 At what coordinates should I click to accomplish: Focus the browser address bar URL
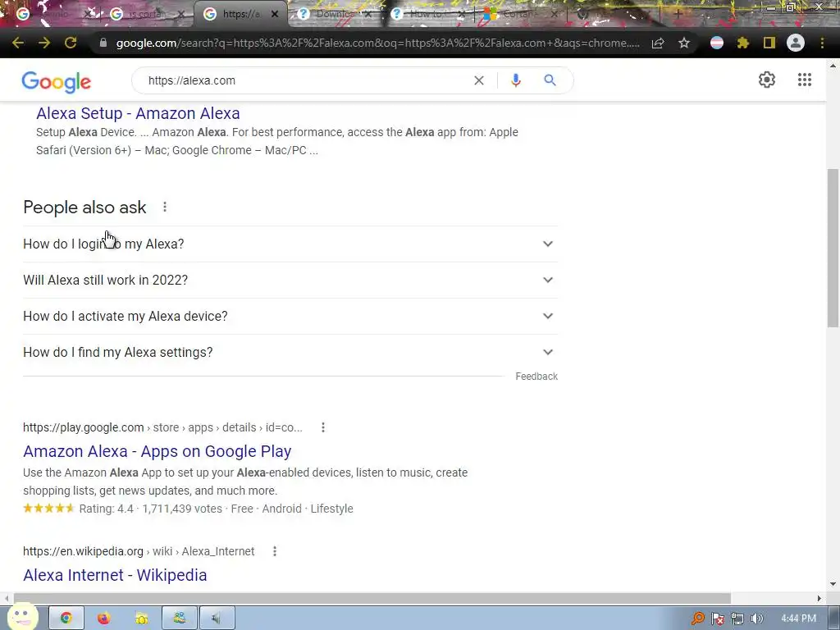click(x=377, y=43)
